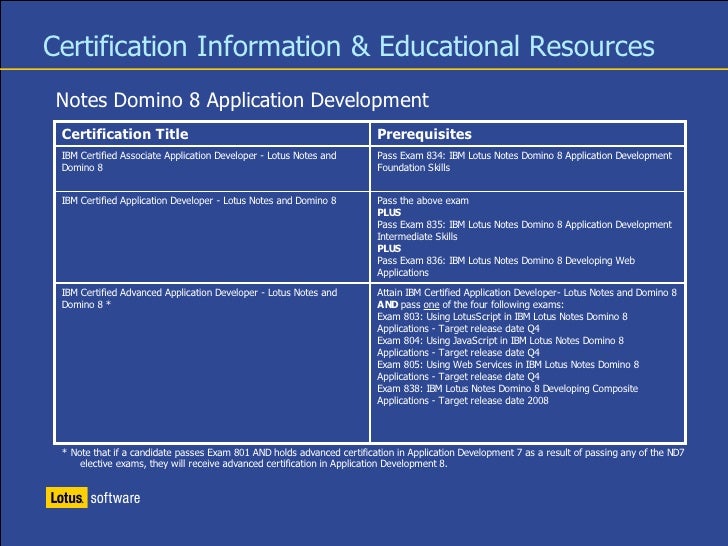The width and height of the screenshot is (728, 546).
Task: Click the Prerequisites column header
Action: coord(424,134)
